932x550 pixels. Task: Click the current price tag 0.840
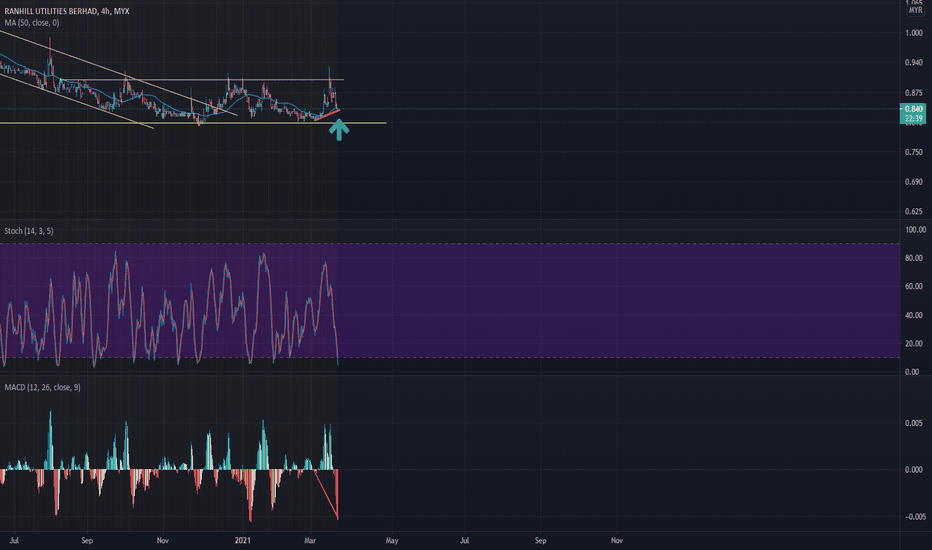(913, 109)
